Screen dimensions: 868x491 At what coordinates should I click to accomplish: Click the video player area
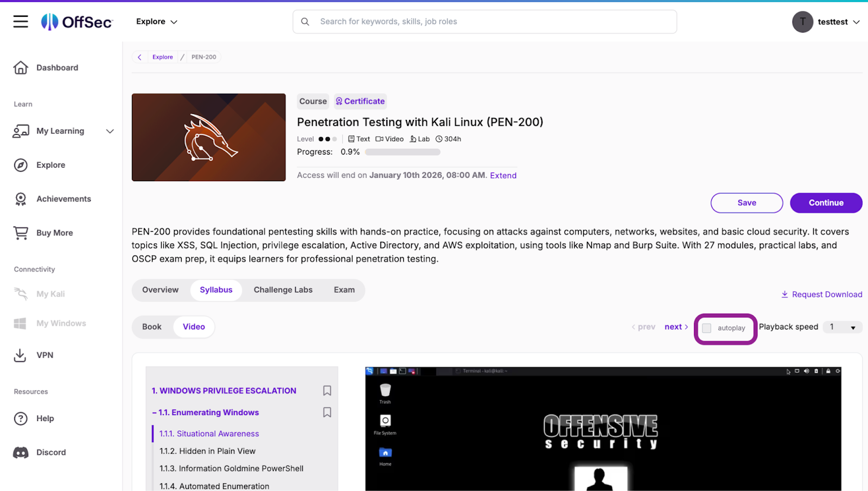tap(603, 429)
